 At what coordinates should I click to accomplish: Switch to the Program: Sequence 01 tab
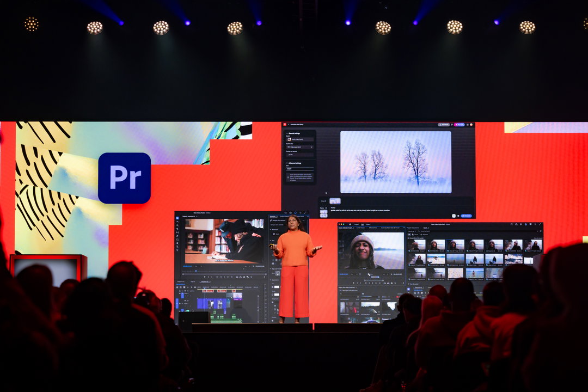point(413,228)
